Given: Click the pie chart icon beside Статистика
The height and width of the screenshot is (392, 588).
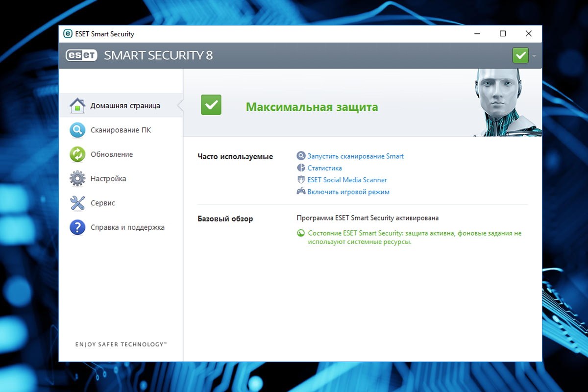Looking at the screenshot, I should (301, 168).
